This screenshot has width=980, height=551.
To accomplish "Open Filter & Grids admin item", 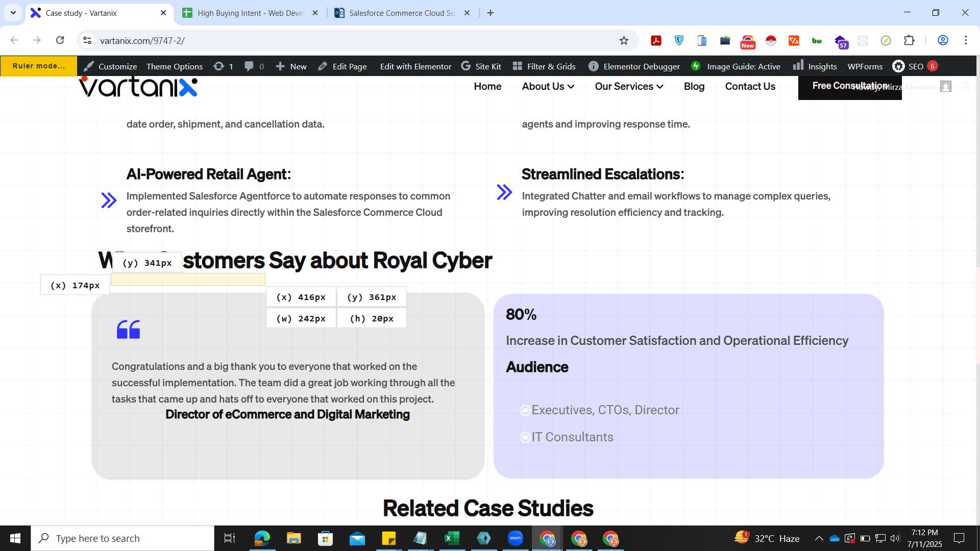I will [544, 66].
